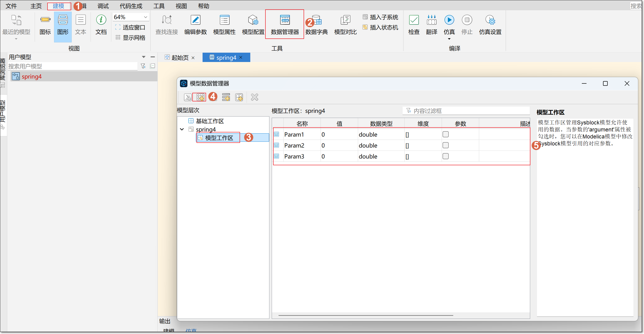The width and height of the screenshot is (644, 334).
Task: Check the 参数 checkbox for Param1
Action: coord(445,134)
